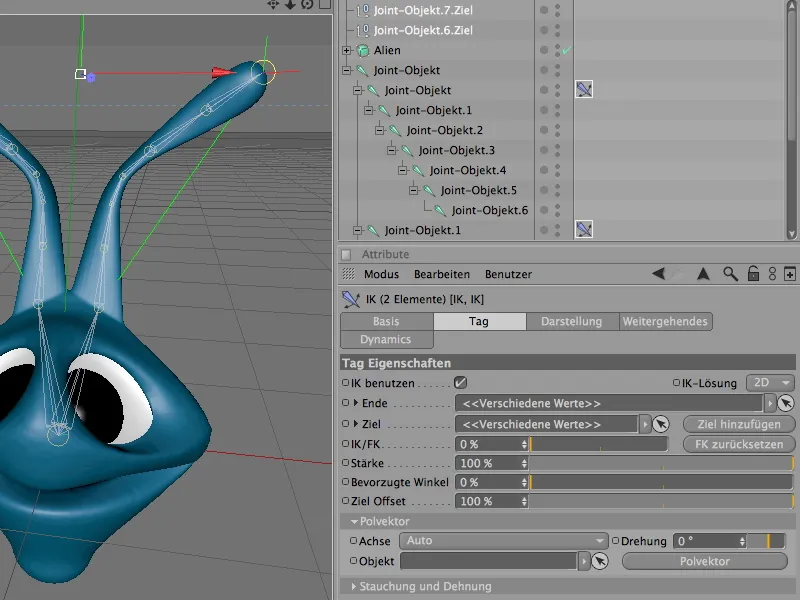Toggle animation circle beside Stärke
Image resolution: width=800 pixels, height=600 pixels.
(345, 463)
